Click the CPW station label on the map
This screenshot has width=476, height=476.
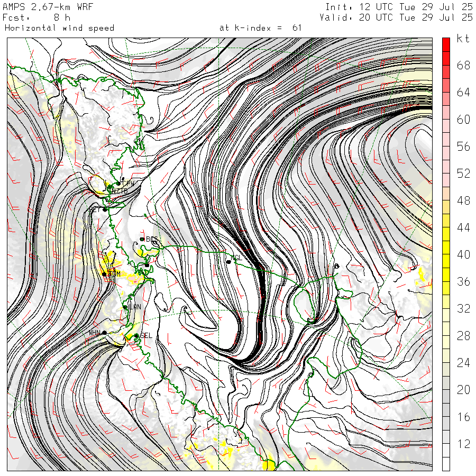click(x=128, y=184)
